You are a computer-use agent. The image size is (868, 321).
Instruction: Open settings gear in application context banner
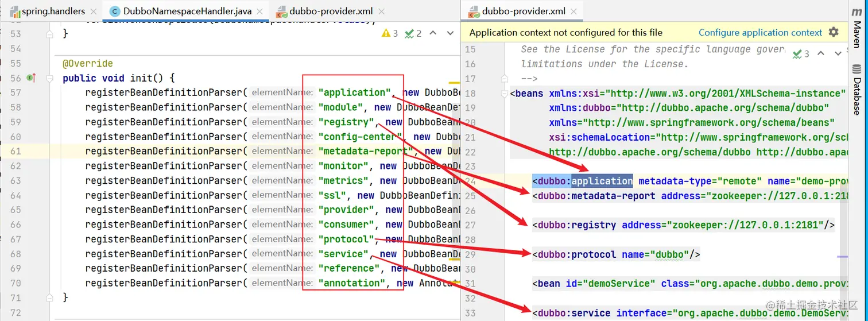(834, 32)
